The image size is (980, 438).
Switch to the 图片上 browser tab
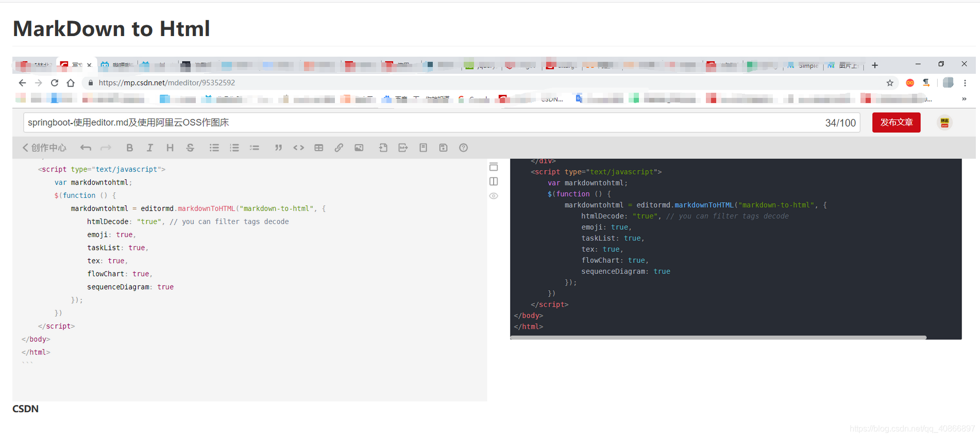point(843,65)
